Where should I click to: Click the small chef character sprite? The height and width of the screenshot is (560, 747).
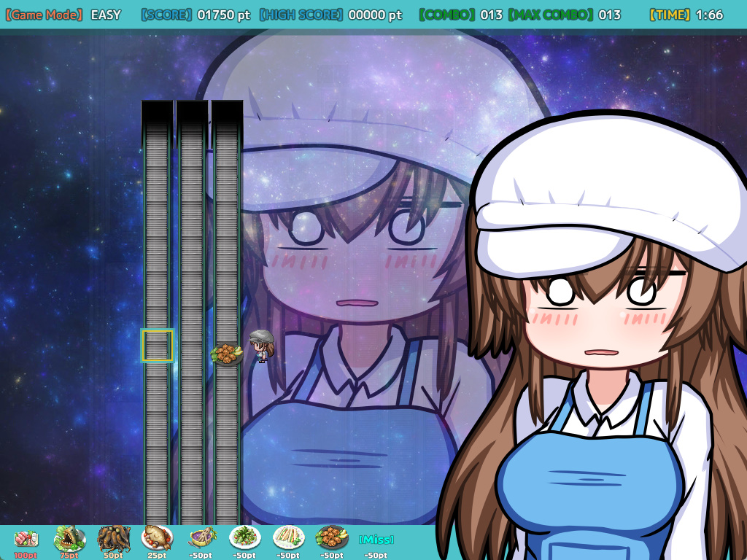coord(262,346)
